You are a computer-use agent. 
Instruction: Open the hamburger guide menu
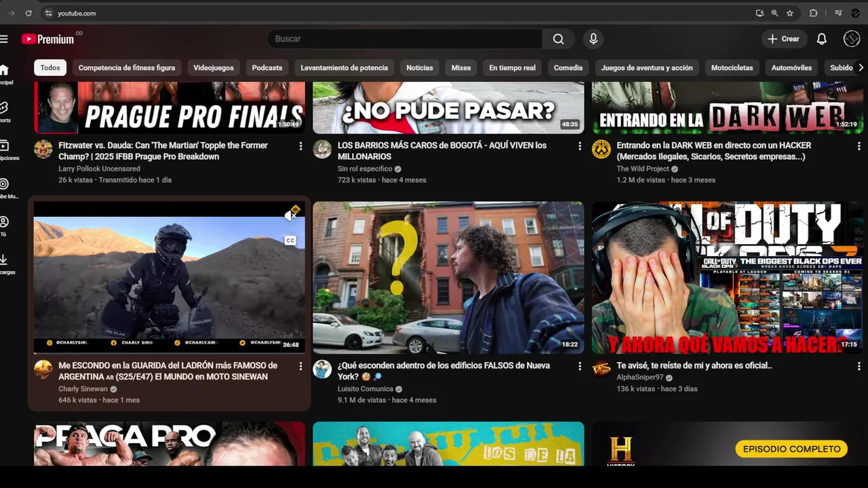[4, 39]
